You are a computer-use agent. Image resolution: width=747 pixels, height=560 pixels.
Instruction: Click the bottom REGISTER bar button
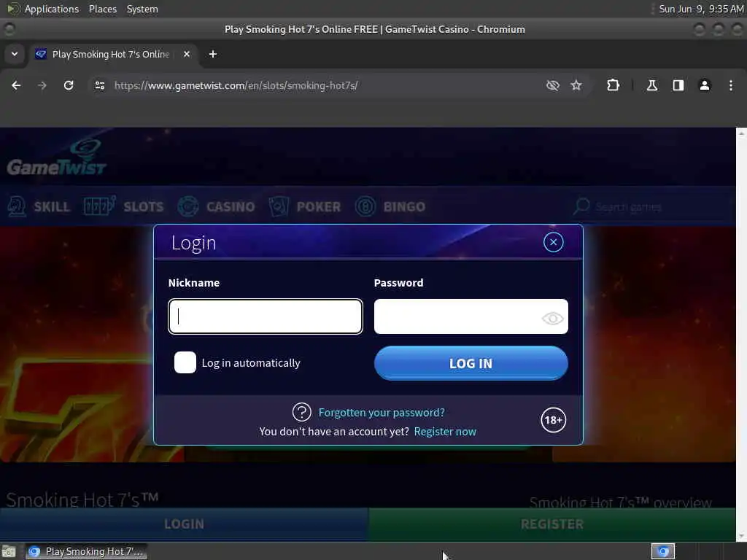pos(551,524)
